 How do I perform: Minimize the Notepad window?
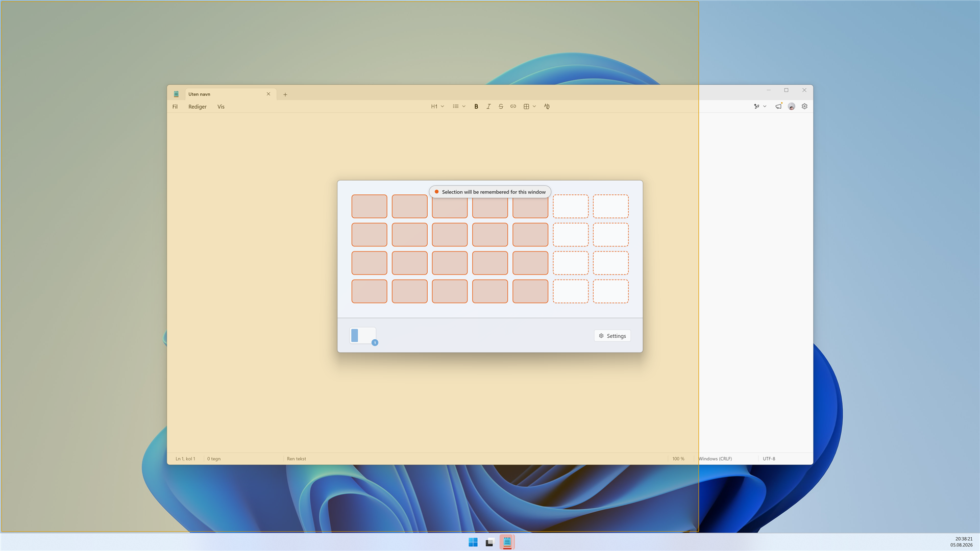[768, 90]
